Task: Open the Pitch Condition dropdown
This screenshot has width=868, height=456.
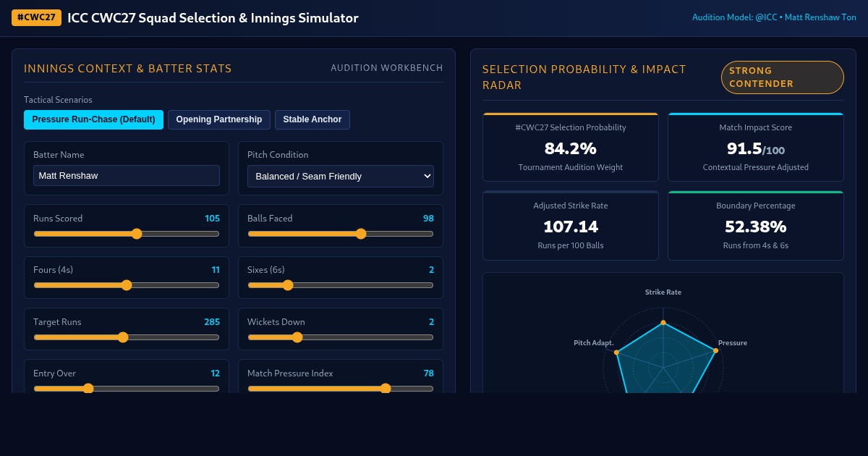Action: point(341,176)
